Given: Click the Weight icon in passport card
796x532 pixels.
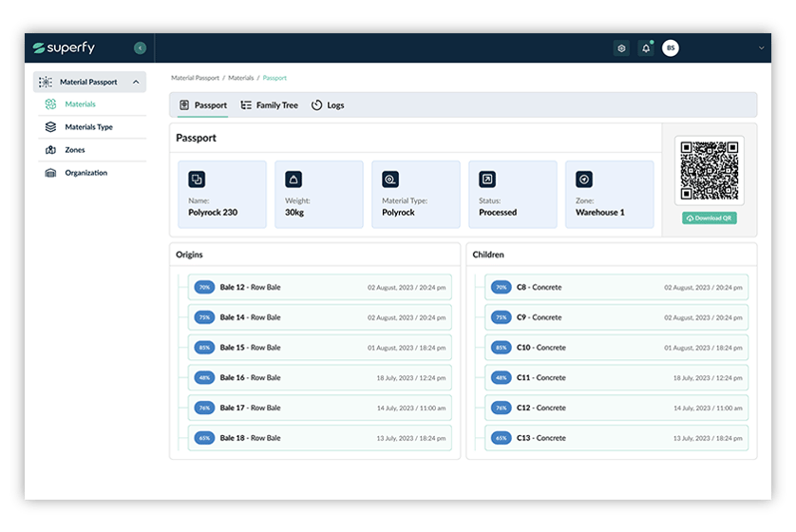Looking at the screenshot, I should [x=294, y=179].
